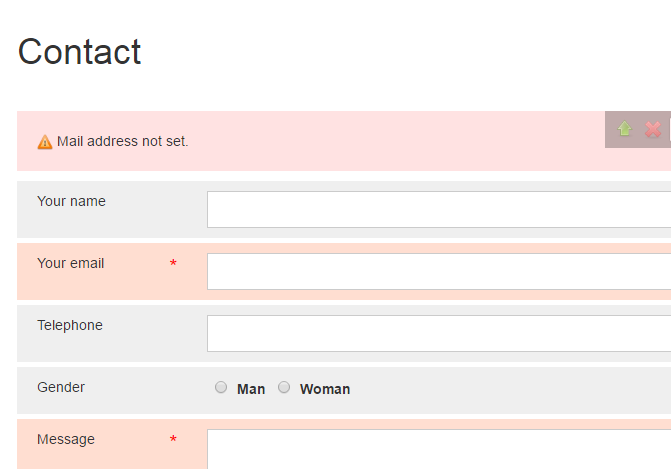The height and width of the screenshot is (469, 671).
Task: Click the 'Mail address not set.' message
Action: pos(122,141)
